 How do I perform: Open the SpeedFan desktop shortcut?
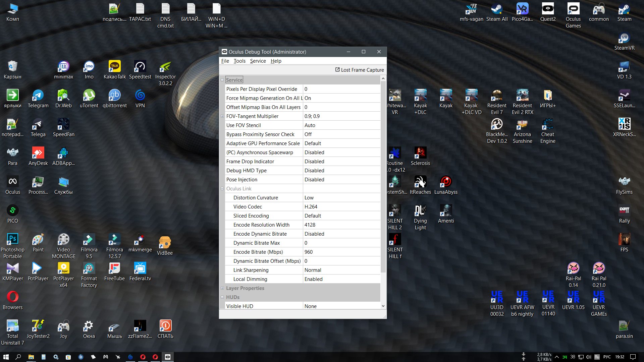[63, 127]
